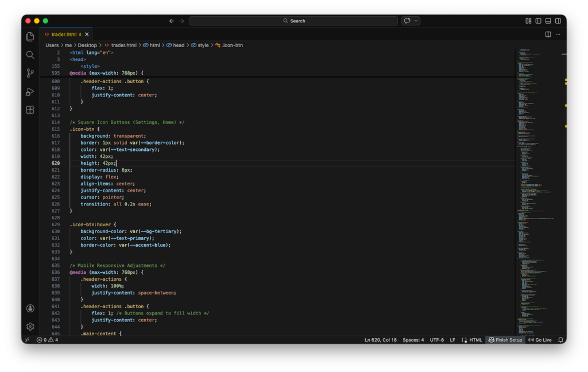Screen dimensions: 588x372
Task: Open the Search view in activity bar
Action: coord(30,55)
